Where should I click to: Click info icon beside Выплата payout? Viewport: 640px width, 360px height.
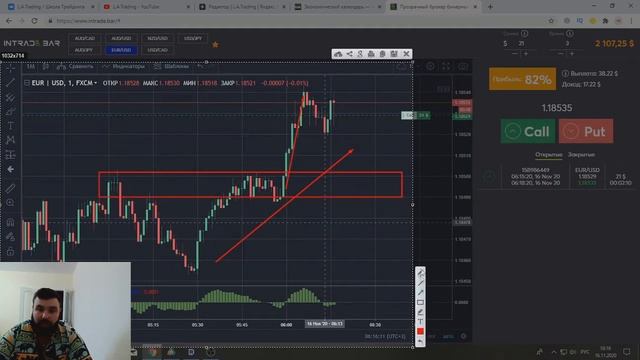(x=565, y=73)
